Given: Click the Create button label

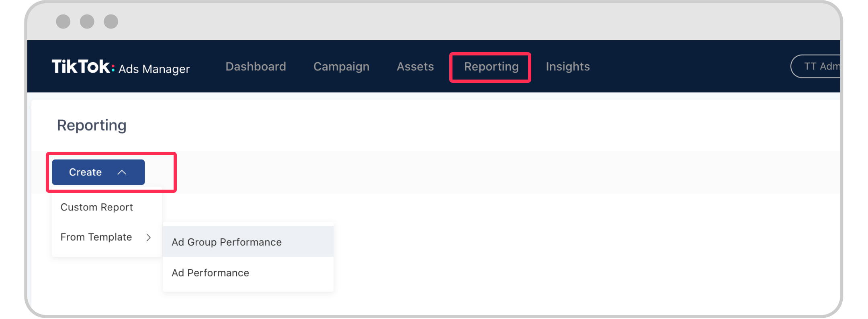Looking at the screenshot, I should [85, 172].
